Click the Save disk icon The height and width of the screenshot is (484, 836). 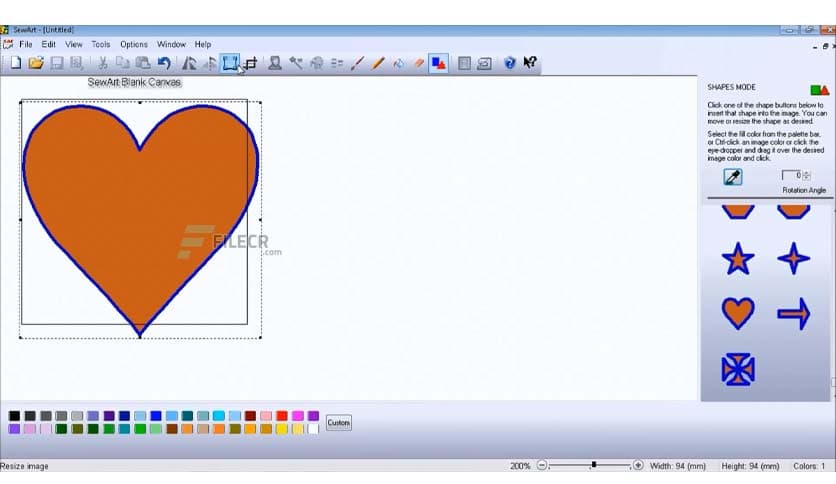(x=57, y=63)
